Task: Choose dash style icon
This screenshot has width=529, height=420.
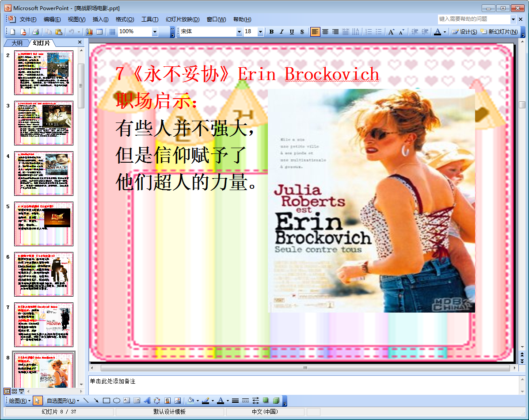Action: 246,401
